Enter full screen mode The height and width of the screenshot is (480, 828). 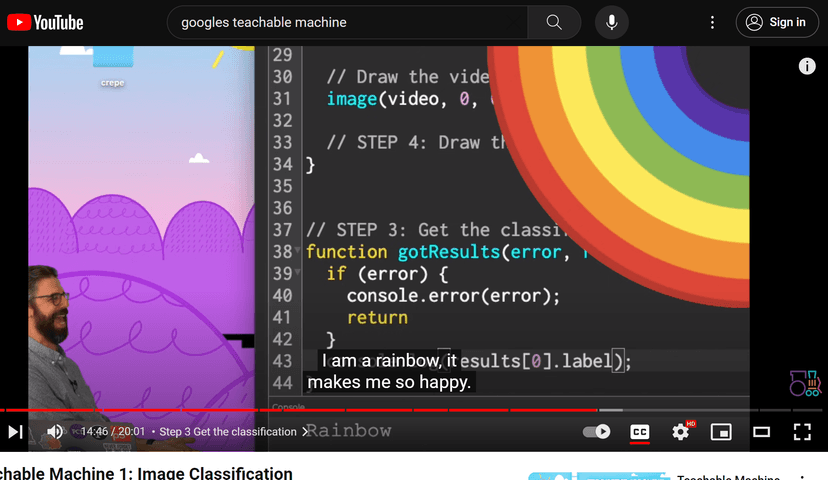pyautogui.click(x=802, y=432)
